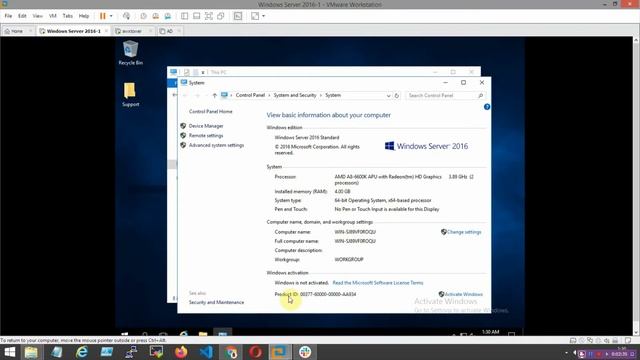Click the blue help question mark icon

pos(487,107)
